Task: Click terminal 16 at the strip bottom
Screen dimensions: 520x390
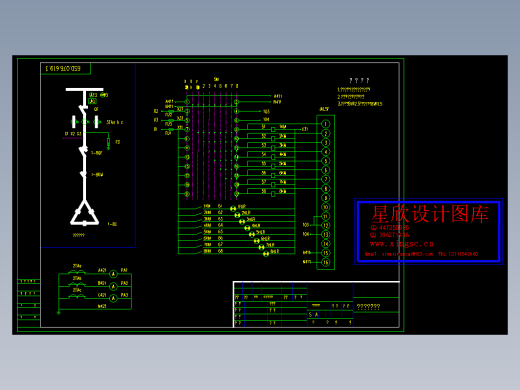Action: tap(325, 262)
